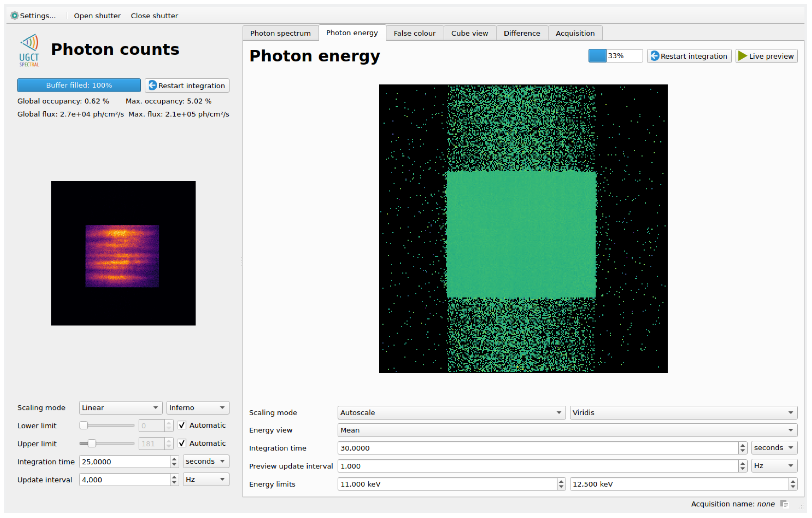Open the Inferno colormap dropdown

pyautogui.click(x=198, y=408)
